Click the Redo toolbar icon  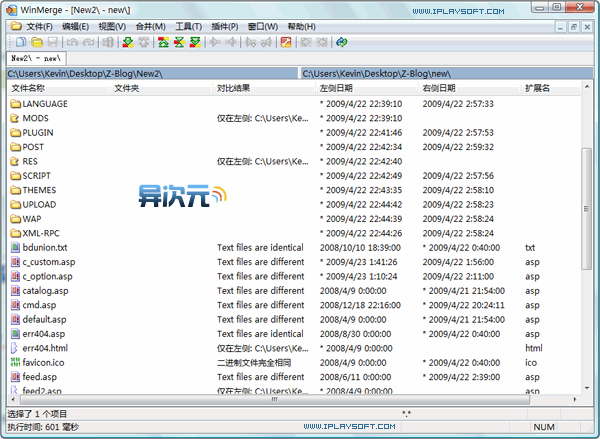(89, 42)
